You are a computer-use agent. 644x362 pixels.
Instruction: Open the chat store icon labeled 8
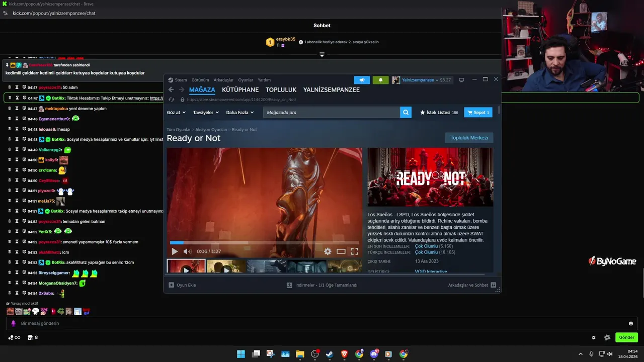[x=33, y=337]
